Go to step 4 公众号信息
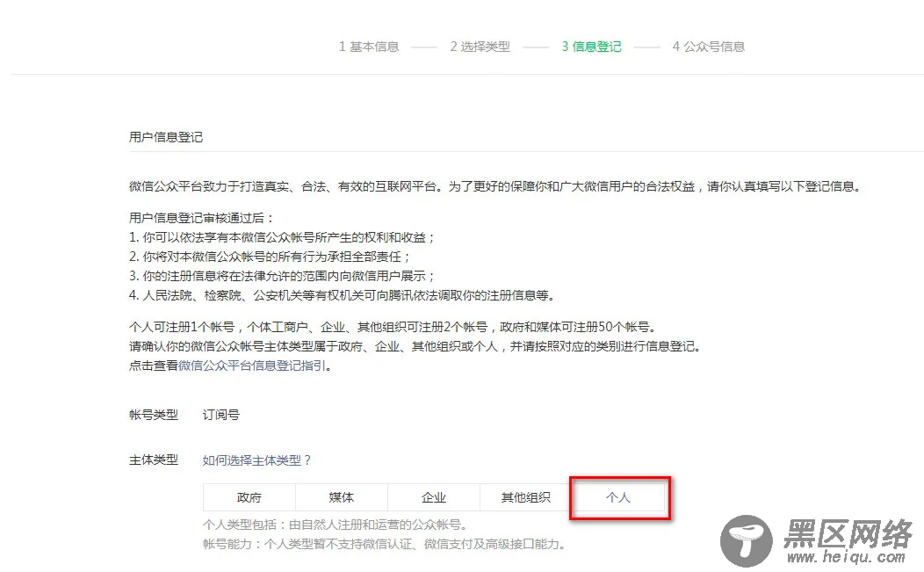The image size is (924, 572). (709, 47)
